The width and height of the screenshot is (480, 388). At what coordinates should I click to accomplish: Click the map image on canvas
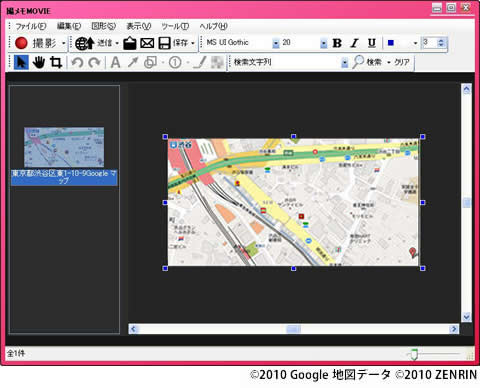[x=293, y=202]
